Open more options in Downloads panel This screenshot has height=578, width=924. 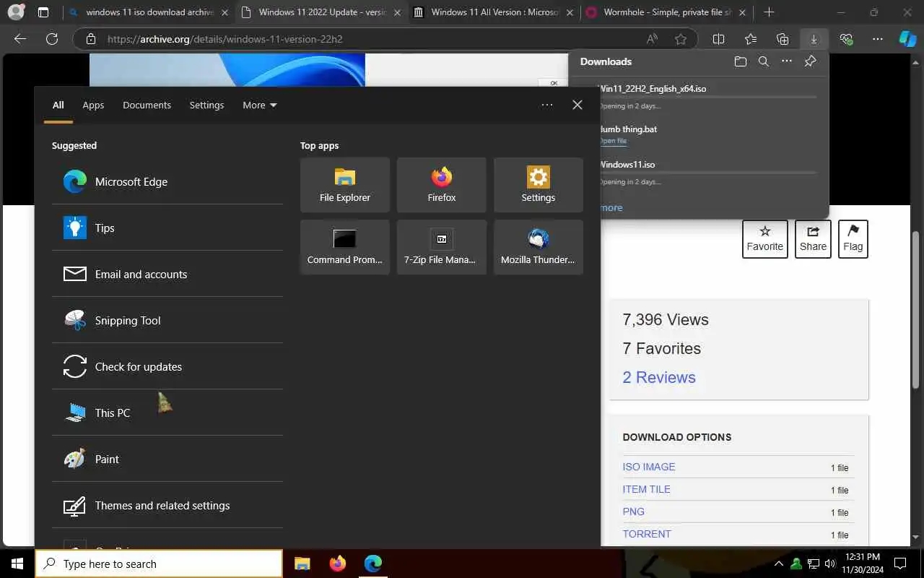click(x=787, y=61)
